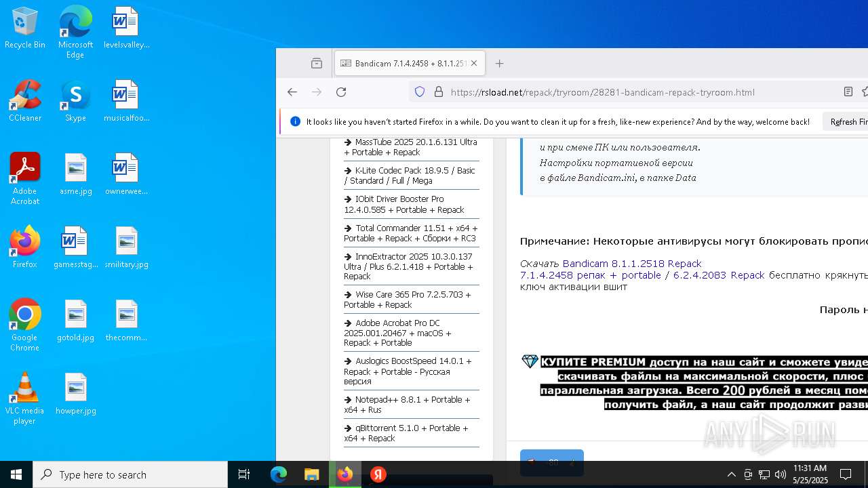Click the network status tray icon
868x488 pixels.
pos(764,474)
